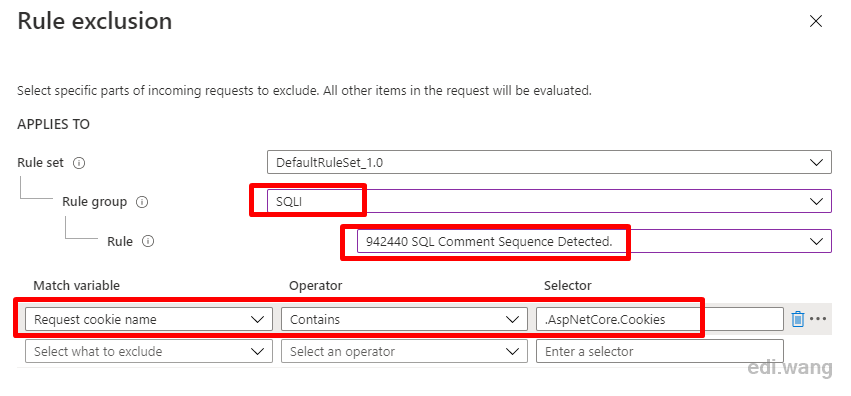Click the Match variable column header
Image resolution: width=851 pixels, height=396 pixels.
(77, 285)
